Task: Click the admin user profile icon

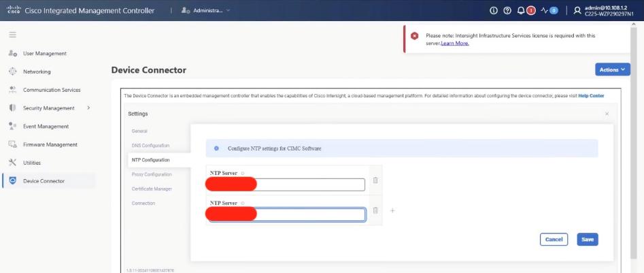Action: (577, 11)
